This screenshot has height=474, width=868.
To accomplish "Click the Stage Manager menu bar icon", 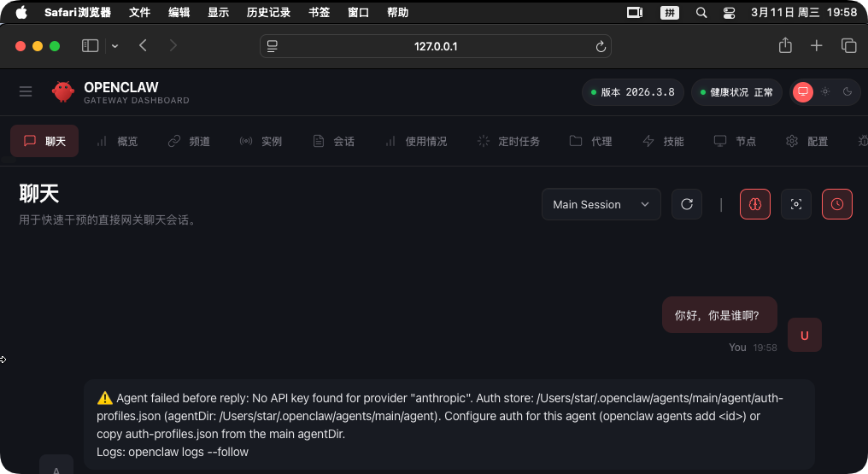I will pos(635,12).
